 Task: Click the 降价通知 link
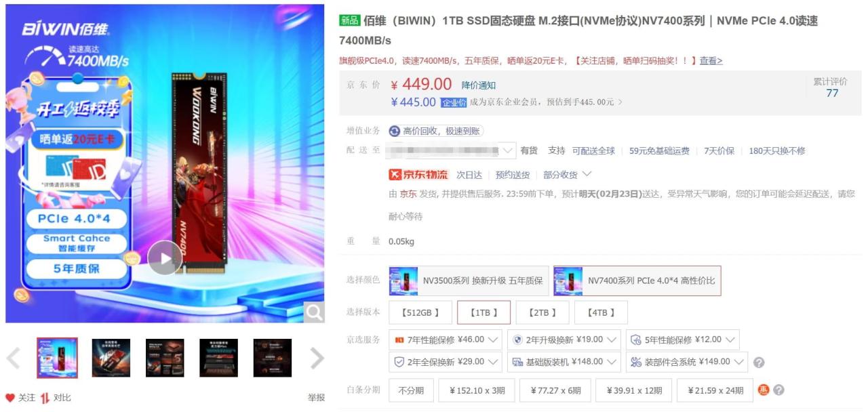coord(479,85)
